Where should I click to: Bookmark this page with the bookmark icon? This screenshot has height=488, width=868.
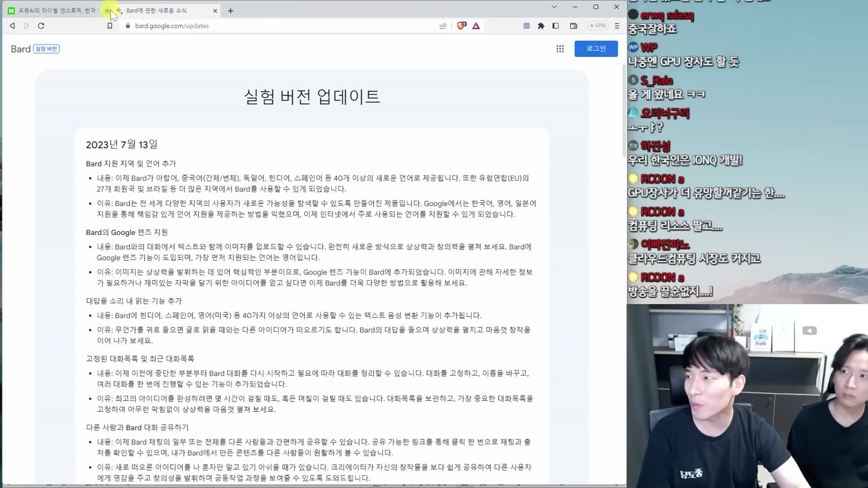click(110, 26)
